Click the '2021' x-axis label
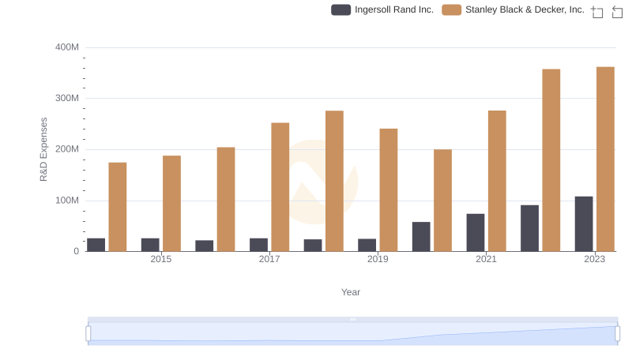The image size is (632, 364). pos(486,259)
